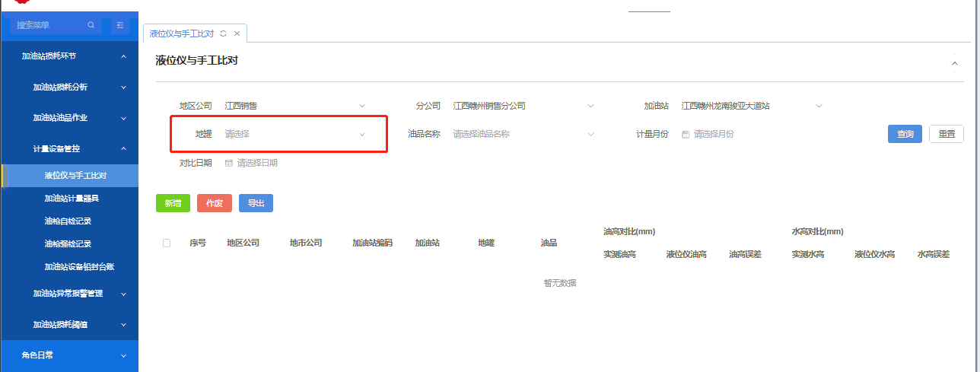Click the 搜索菜单 search input field
980x372 pixels.
point(49,25)
